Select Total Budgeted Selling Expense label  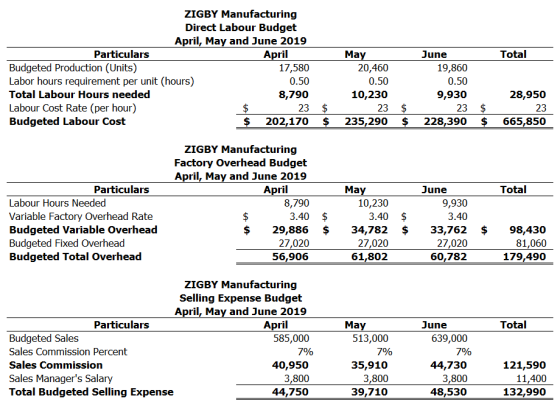click(x=91, y=392)
